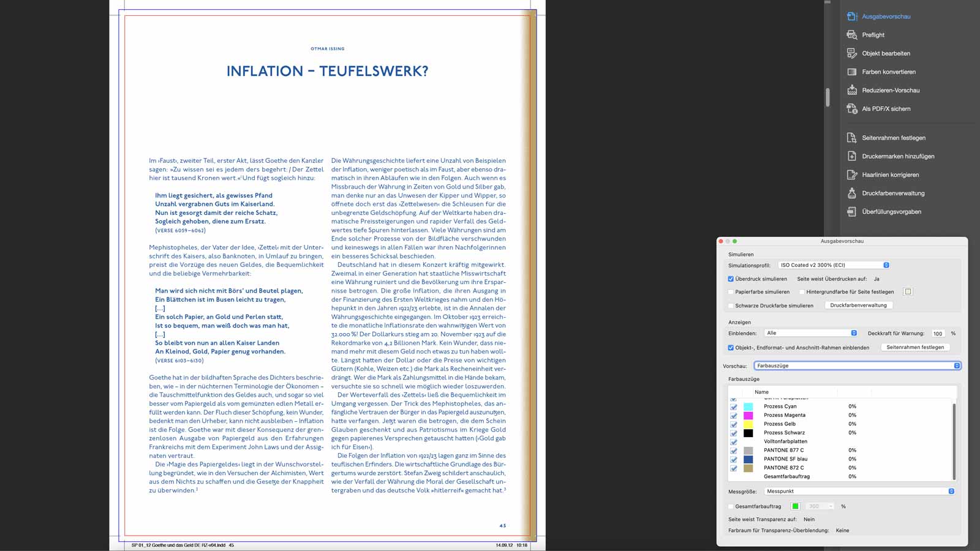Open the Gesamtfarbauftrag 300 percent dropdown
The image size is (980, 551).
[x=820, y=506]
